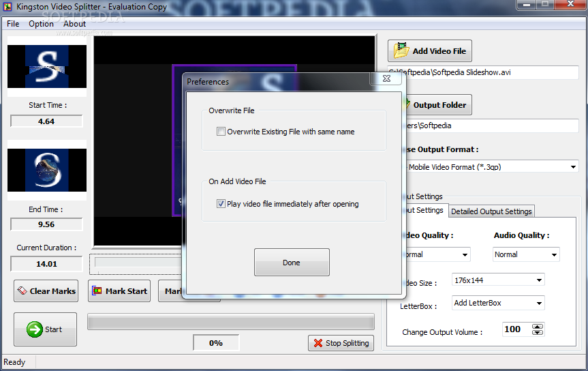The width and height of the screenshot is (588, 371).
Task: Click the start frame thumbnail preview
Action: tap(47, 66)
